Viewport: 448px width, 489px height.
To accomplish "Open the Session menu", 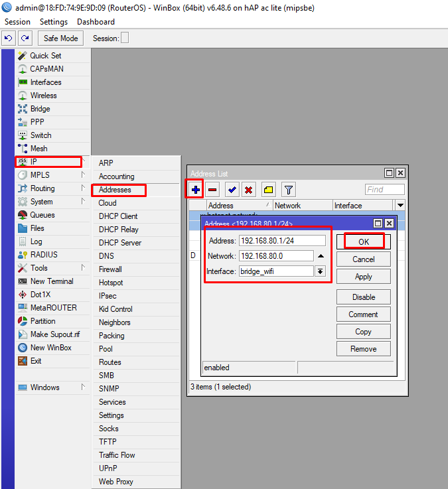I will coord(17,22).
